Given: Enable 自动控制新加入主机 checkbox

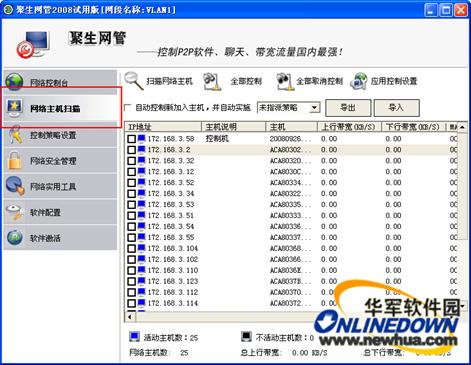Looking at the screenshot, I should [x=128, y=108].
